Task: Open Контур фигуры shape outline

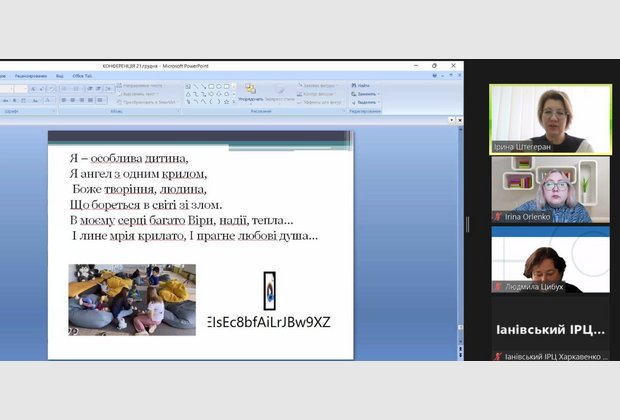Action: pos(316,94)
